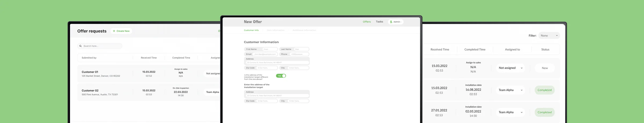Select the Item Information tab
The width and height of the screenshot is (644, 123).
point(276,30)
